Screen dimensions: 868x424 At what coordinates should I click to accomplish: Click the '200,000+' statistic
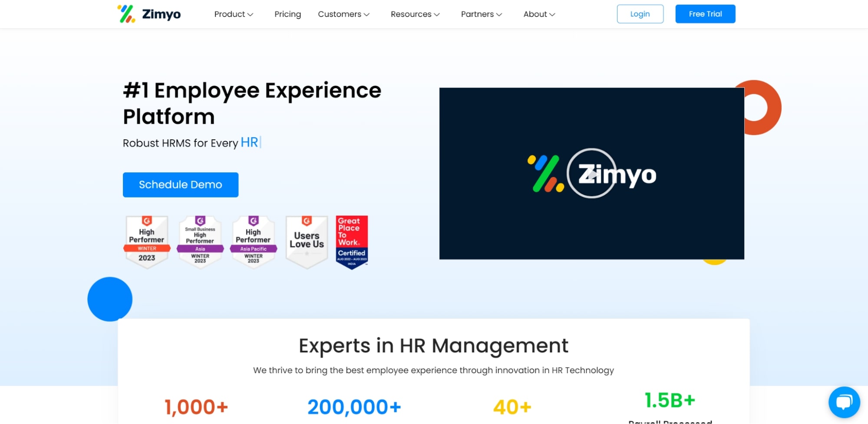pos(354,407)
